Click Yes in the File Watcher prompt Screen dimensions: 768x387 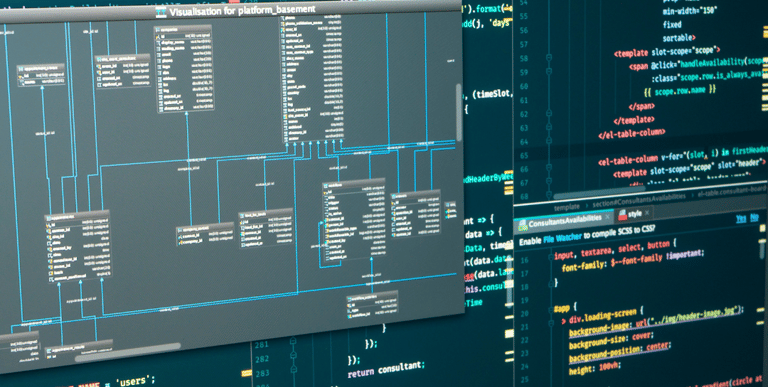click(741, 219)
